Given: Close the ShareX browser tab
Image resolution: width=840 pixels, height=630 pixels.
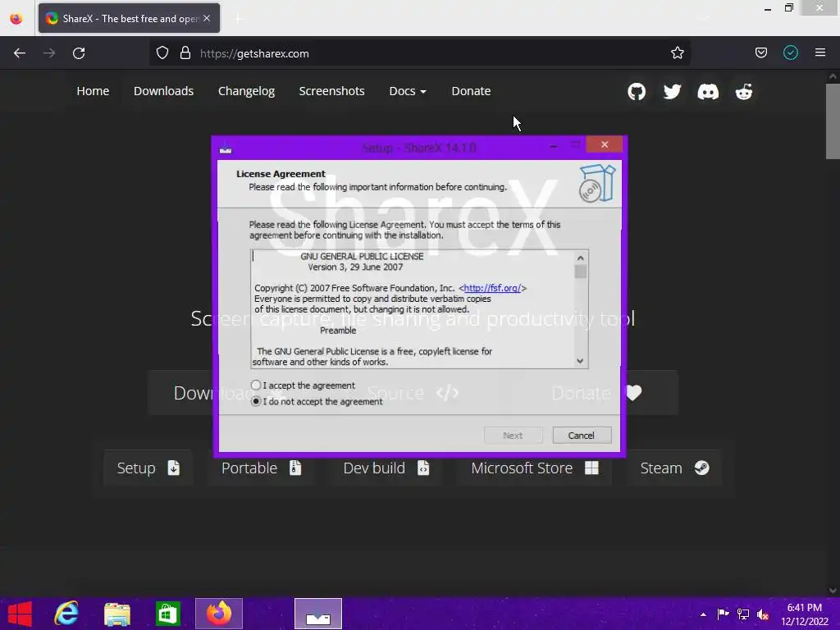Looking at the screenshot, I should [x=207, y=18].
